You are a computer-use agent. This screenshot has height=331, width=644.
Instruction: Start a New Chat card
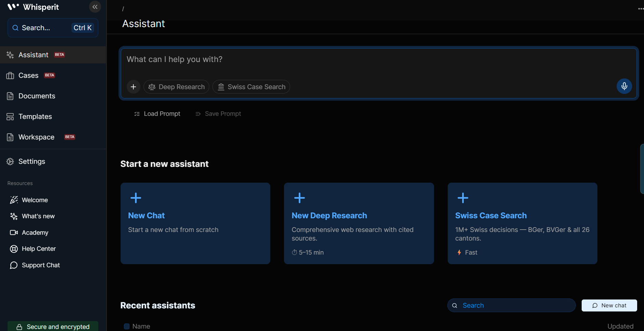[x=195, y=223]
